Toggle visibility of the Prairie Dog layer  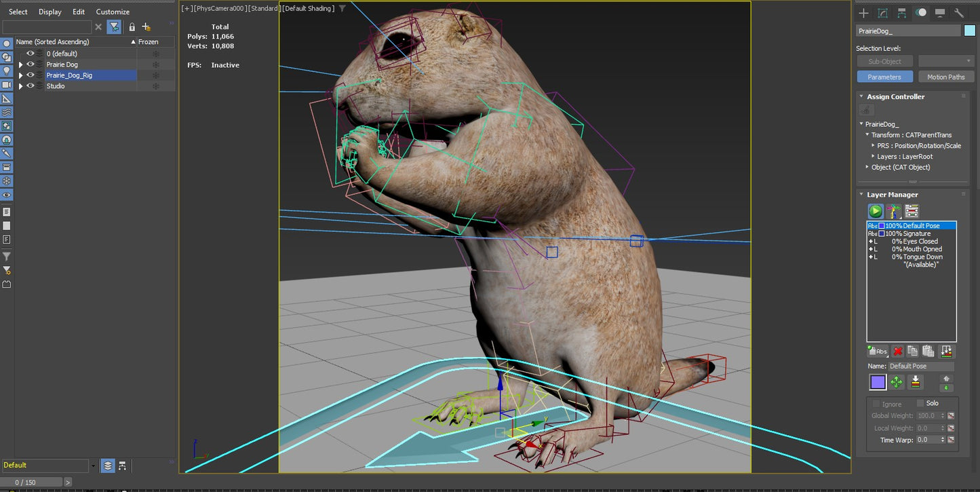(30, 64)
